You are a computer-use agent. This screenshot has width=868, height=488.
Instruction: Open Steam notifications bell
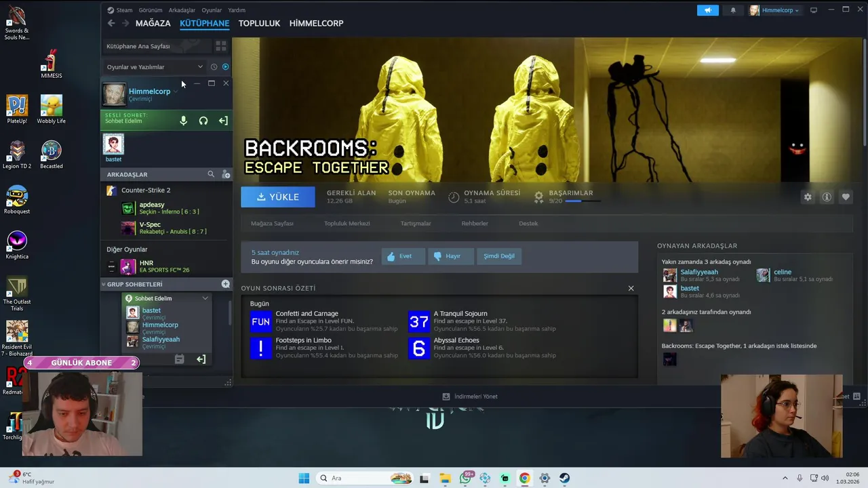733,10
